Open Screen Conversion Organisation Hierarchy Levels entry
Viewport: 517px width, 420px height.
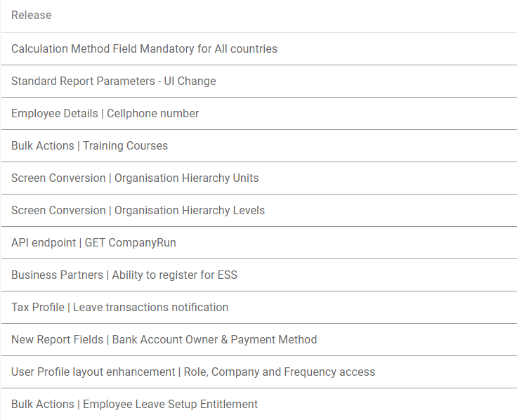tap(138, 211)
